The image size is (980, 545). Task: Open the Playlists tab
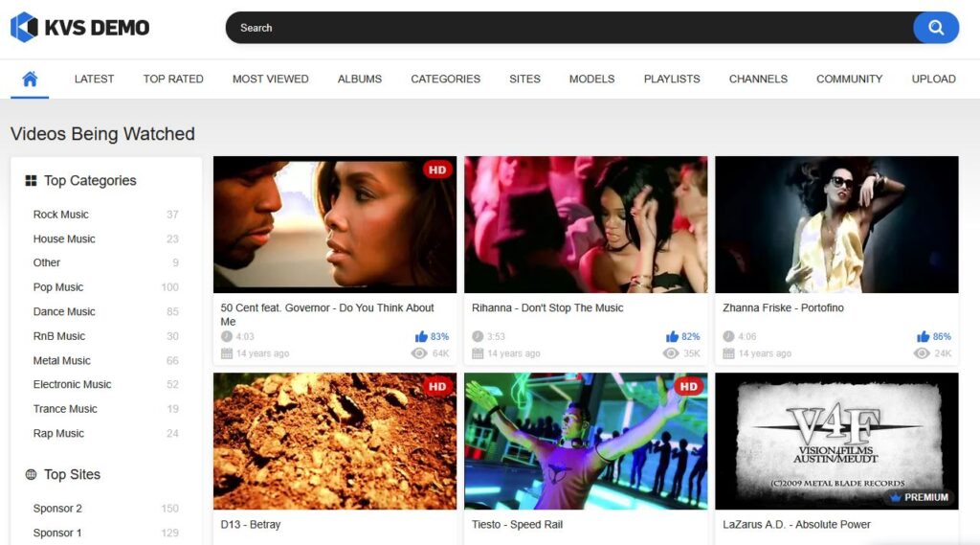coord(672,79)
